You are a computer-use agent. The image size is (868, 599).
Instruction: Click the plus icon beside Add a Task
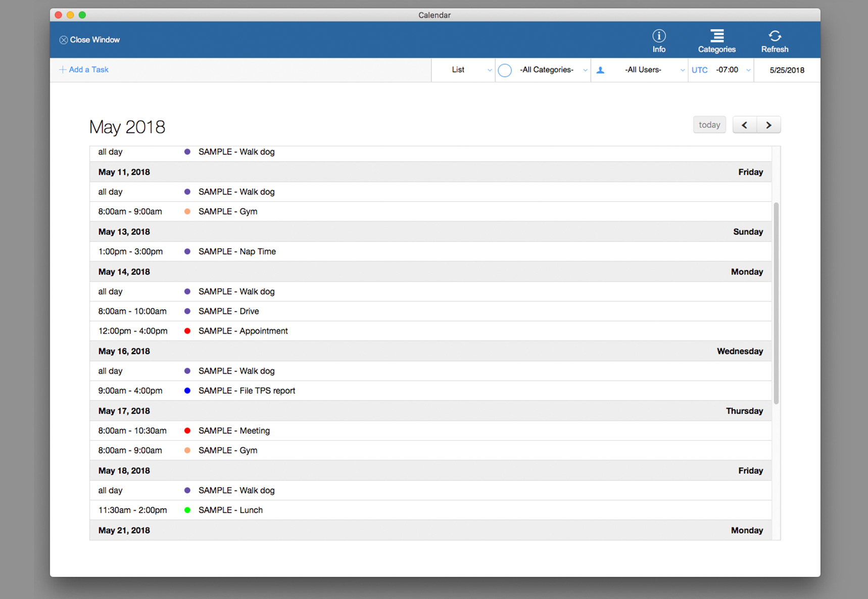pos(63,70)
